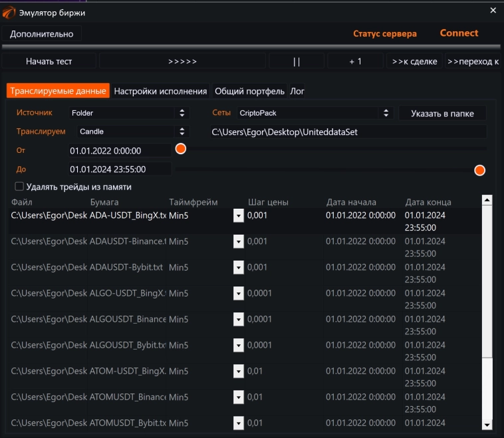
Task: Open timeframe dropdown for ADA-USDT_BingX row
Action: (x=238, y=215)
